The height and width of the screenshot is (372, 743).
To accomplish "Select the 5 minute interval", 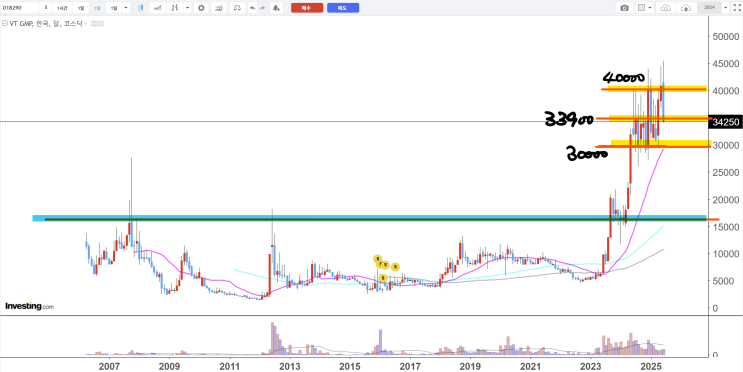I will pos(46,8).
